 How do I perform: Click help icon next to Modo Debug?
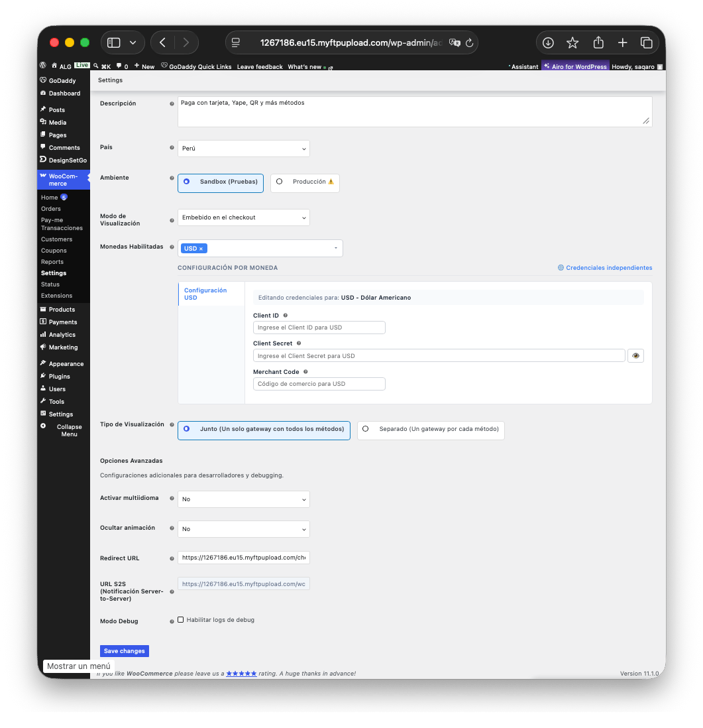[172, 621]
